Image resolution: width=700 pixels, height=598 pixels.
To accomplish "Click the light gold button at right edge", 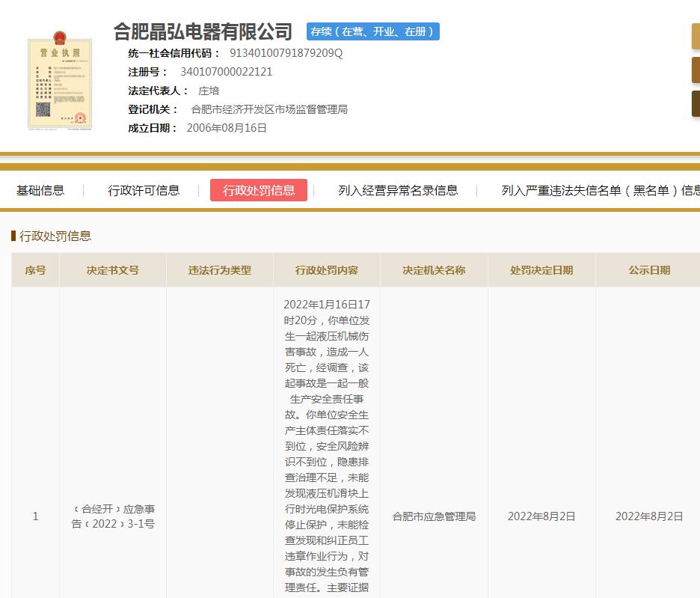I will 695,36.
